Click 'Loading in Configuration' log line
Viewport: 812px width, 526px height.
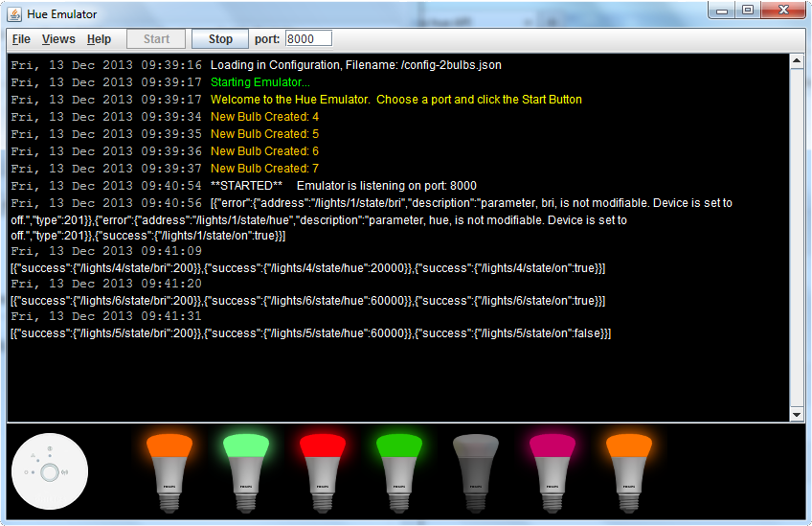coord(356,65)
